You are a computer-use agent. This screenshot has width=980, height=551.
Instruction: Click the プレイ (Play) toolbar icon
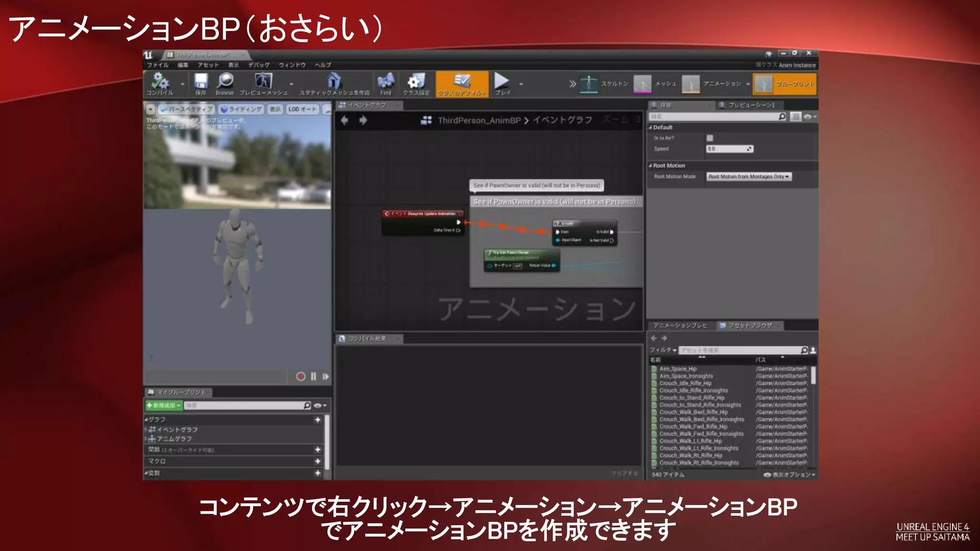coord(502,84)
